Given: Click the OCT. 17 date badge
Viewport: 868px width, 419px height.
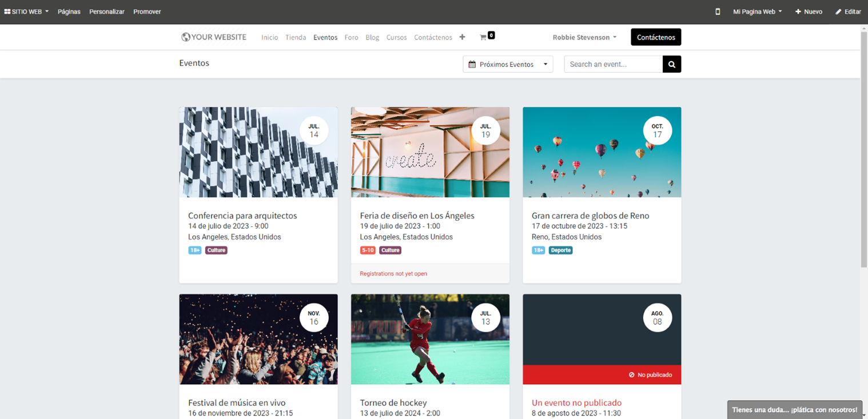Looking at the screenshot, I should click(x=657, y=131).
